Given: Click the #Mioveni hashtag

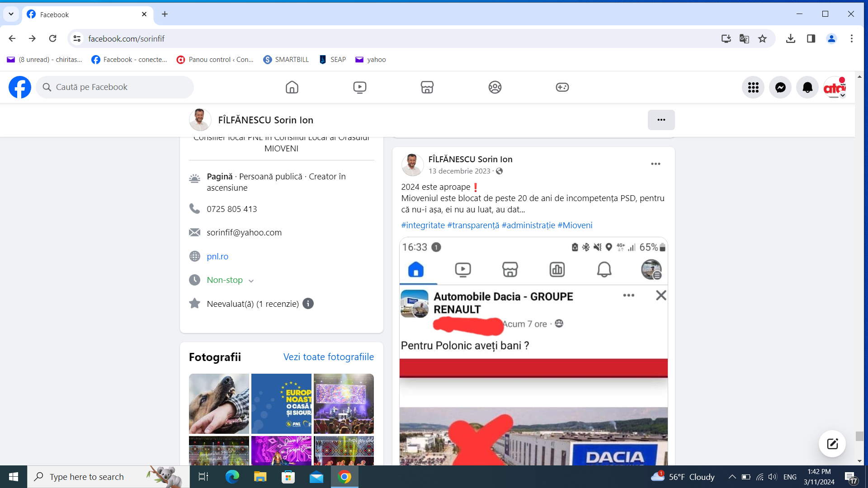Looking at the screenshot, I should (x=575, y=225).
